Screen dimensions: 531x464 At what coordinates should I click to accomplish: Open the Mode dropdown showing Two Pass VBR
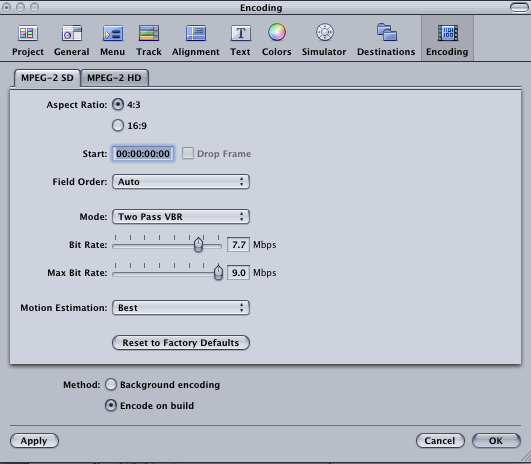(x=181, y=216)
